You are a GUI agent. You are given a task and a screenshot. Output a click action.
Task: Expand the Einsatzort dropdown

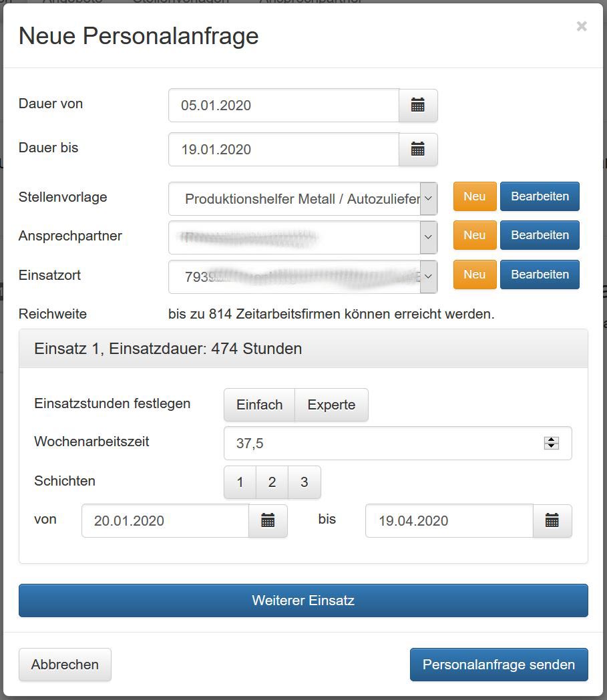(428, 277)
